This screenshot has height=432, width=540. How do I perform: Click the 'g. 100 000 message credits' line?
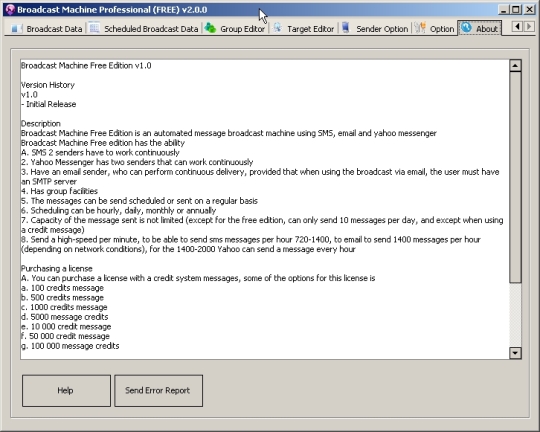tap(70, 346)
